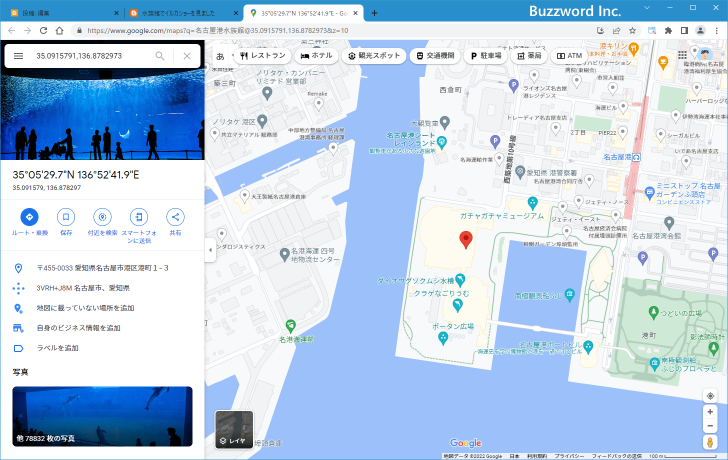The image size is (728, 460).
Task: Click the lat-long 35.091579, 136.878297 text
Action: (x=47, y=188)
